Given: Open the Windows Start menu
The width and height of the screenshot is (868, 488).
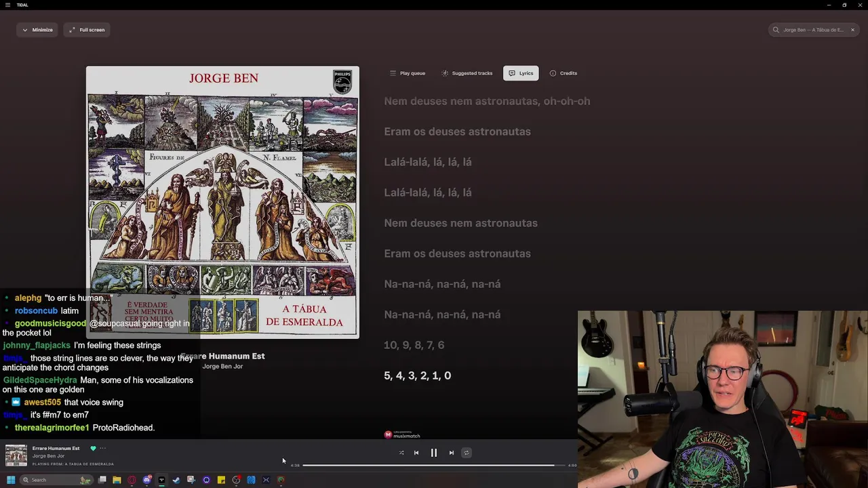Looking at the screenshot, I should point(11,480).
